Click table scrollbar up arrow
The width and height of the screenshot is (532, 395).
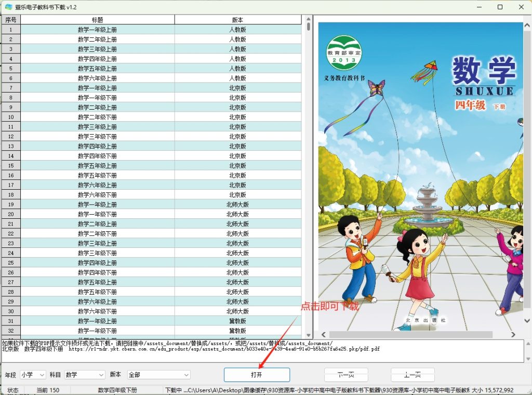tap(309, 19)
